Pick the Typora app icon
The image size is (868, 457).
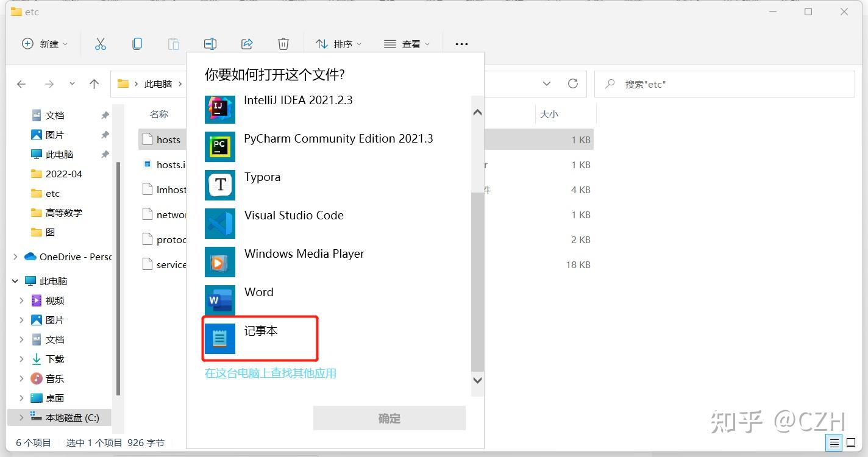219,185
